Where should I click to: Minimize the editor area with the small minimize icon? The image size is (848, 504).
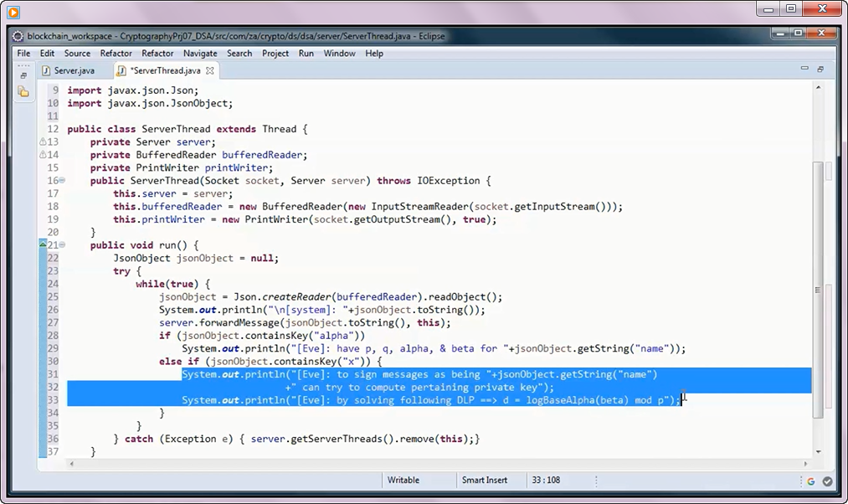click(804, 68)
